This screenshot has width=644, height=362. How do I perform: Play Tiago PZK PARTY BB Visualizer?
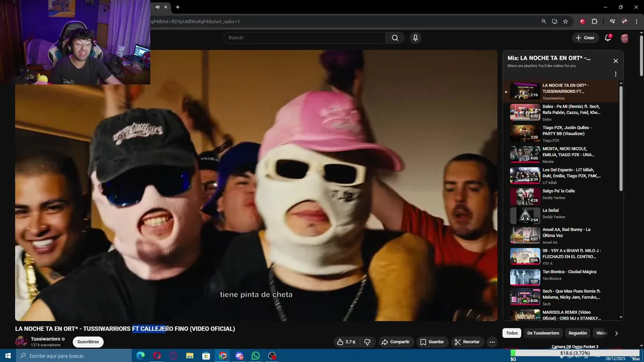click(561, 133)
